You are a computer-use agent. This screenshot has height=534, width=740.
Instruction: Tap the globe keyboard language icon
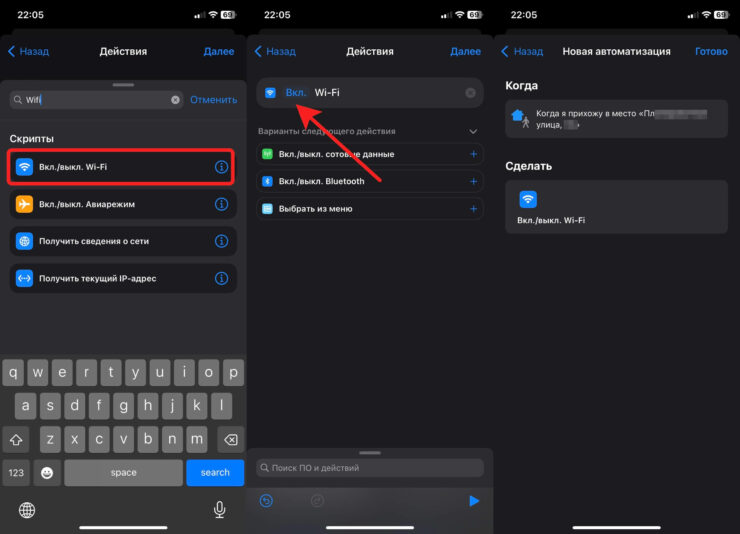[27, 510]
